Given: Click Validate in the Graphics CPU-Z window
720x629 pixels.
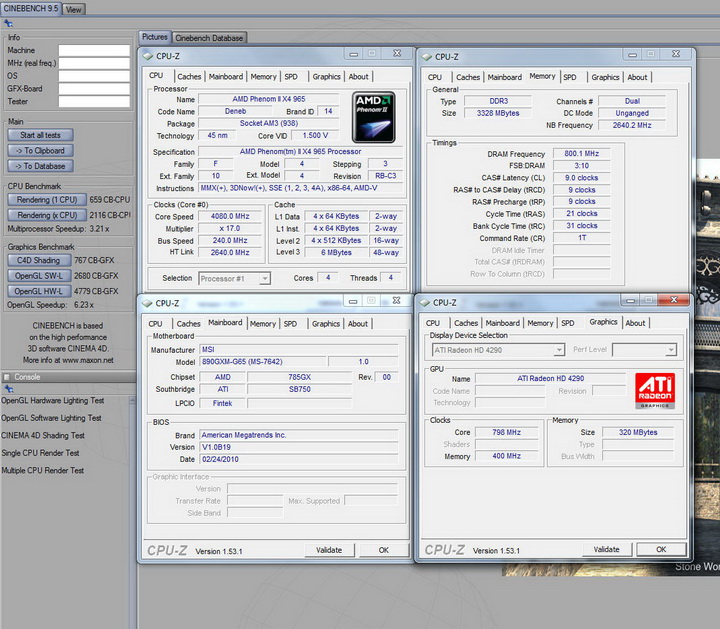Looking at the screenshot, I should 606,549.
